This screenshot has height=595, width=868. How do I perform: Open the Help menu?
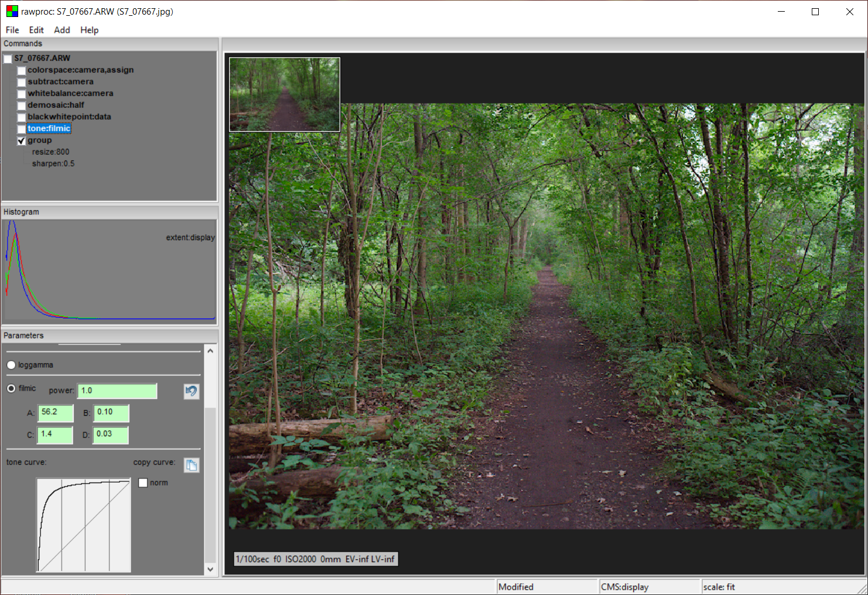[x=89, y=30]
